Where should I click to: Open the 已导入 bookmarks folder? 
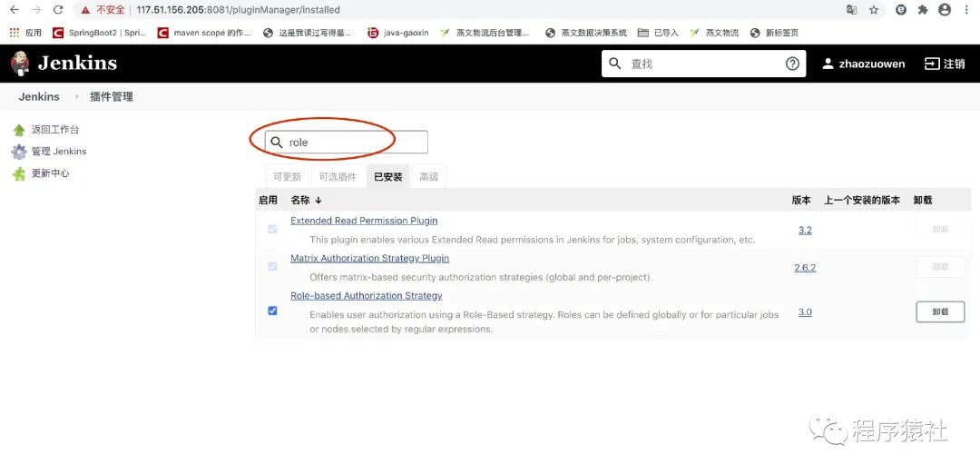tap(658, 33)
